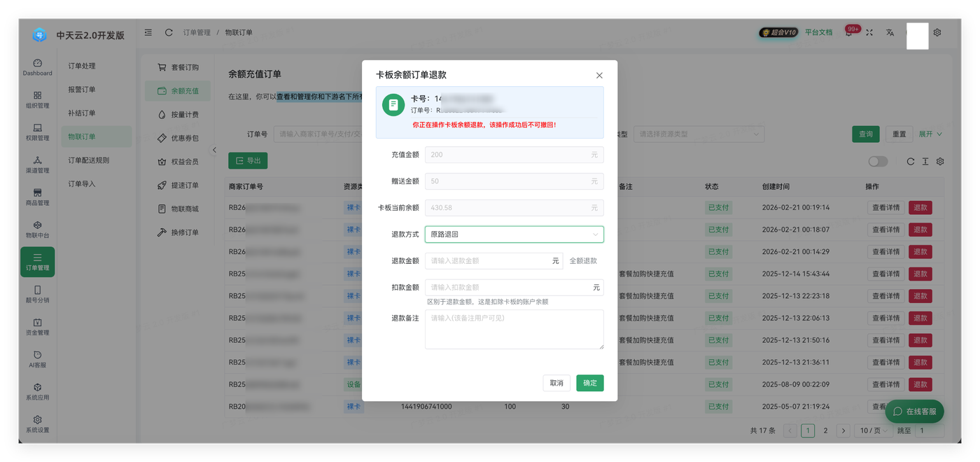980x462 pixels.
Task: Click 退款 for order at 2026-02-21 00:19:14
Action: 920,207
